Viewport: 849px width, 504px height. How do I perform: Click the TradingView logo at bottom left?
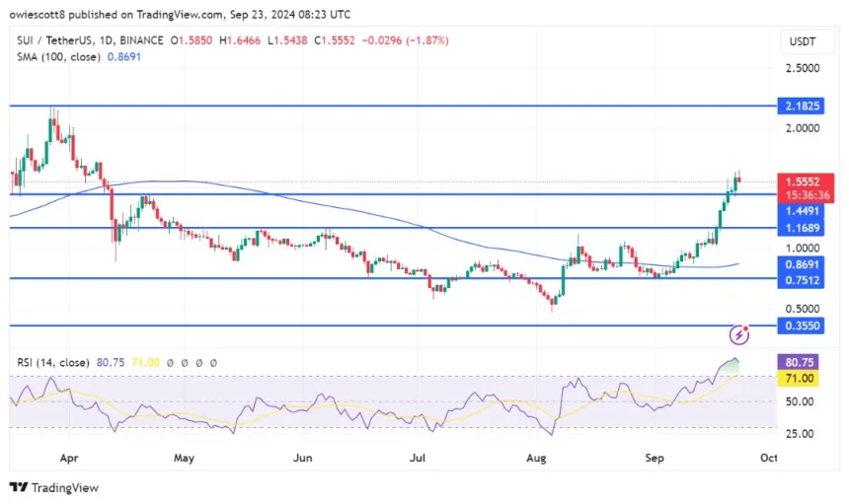click(54, 487)
